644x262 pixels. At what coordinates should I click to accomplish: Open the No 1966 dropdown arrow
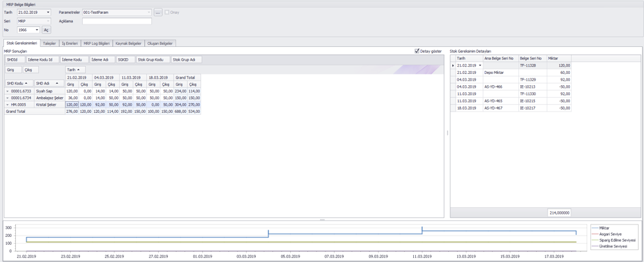[x=38, y=30]
